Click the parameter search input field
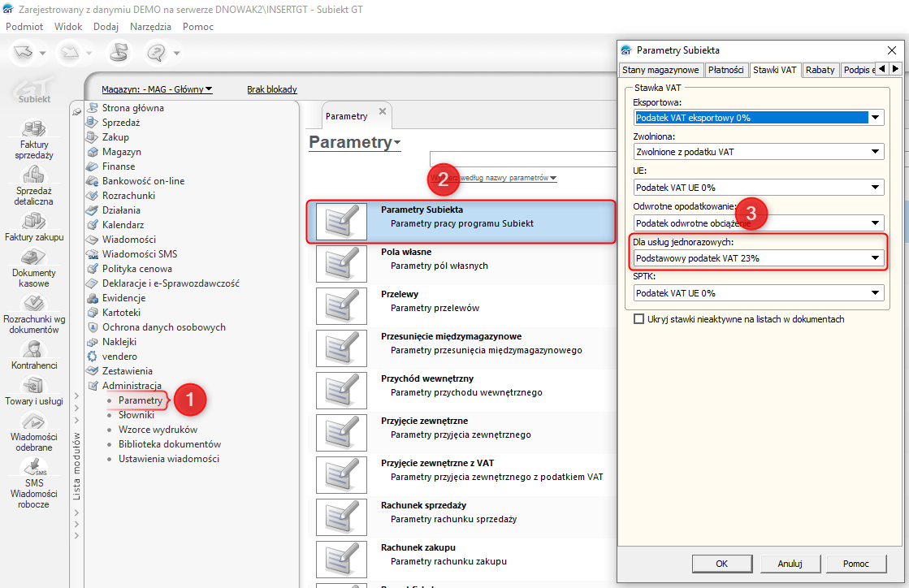909x588 pixels. 523,158
